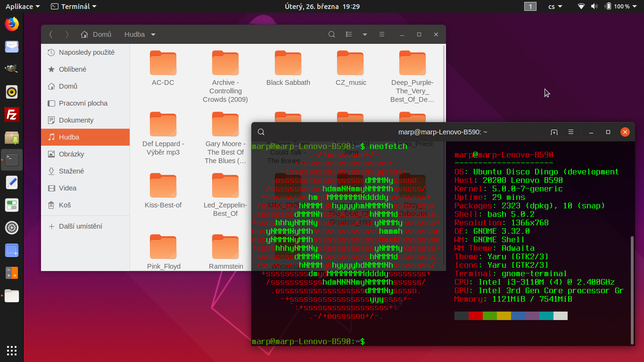Image resolution: width=644 pixels, height=362 pixels.
Task: Select Naposledy použité in sidebar
Action: tap(85, 52)
